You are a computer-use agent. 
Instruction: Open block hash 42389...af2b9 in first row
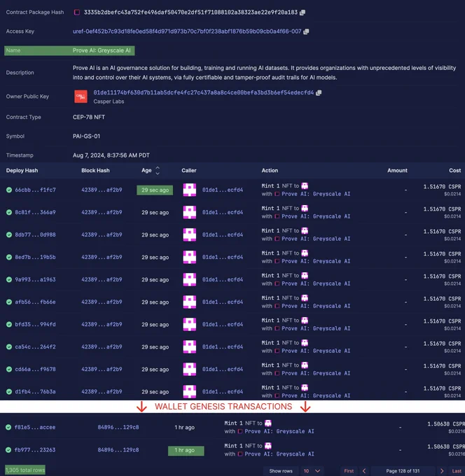[x=102, y=190]
